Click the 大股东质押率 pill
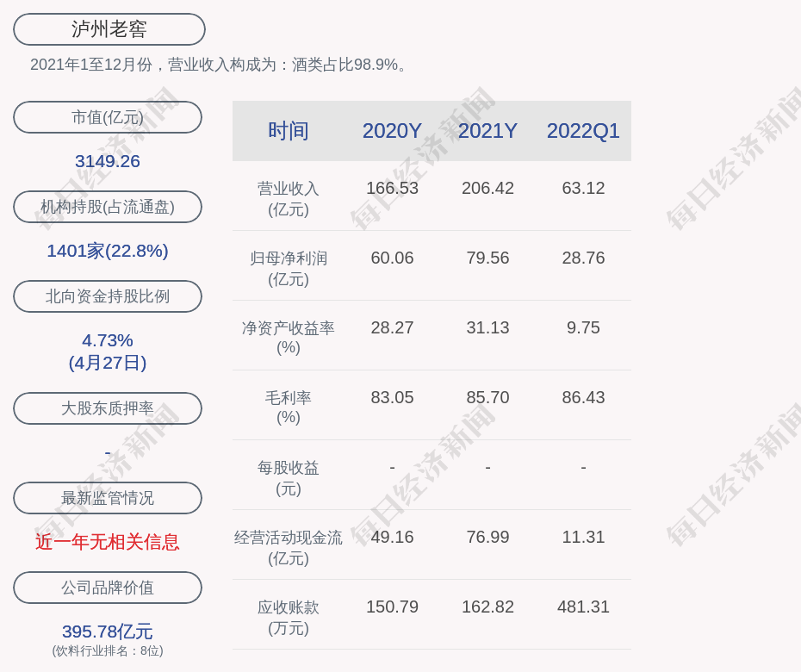801x672 pixels. tap(108, 408)
